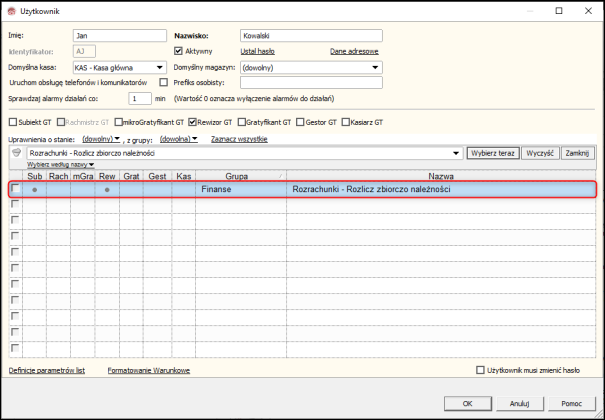Viewport: 605px width, 420px height.
Task: Enable Uruchom obsługę telefonów i komunikatorów checkbox
Action: [x=164, y=82]
